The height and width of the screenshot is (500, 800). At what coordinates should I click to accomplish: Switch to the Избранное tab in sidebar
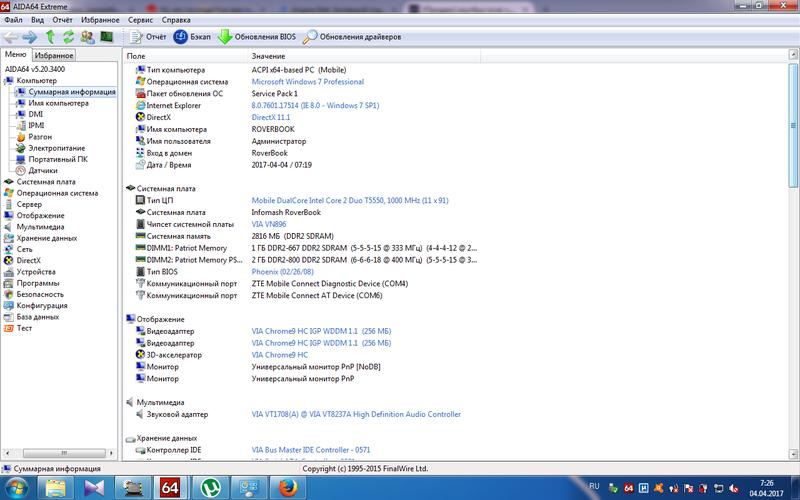point(54,55)
